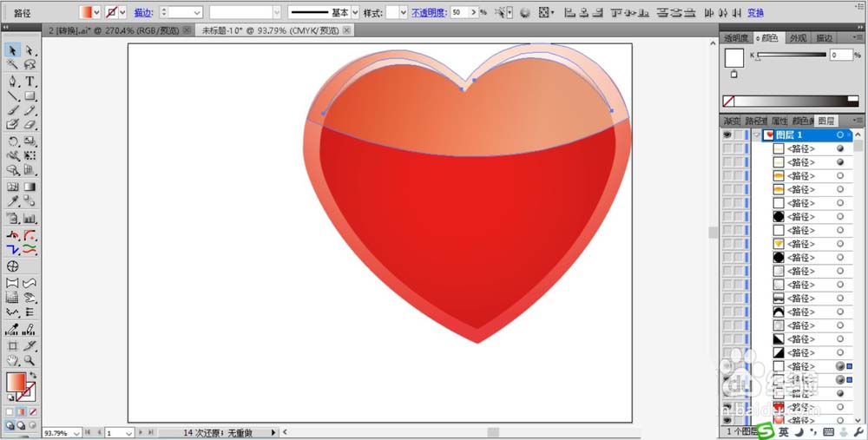This screenshot has height=440, width=868.
Task: Select the Rotate tool
Action: coord(12,141)
